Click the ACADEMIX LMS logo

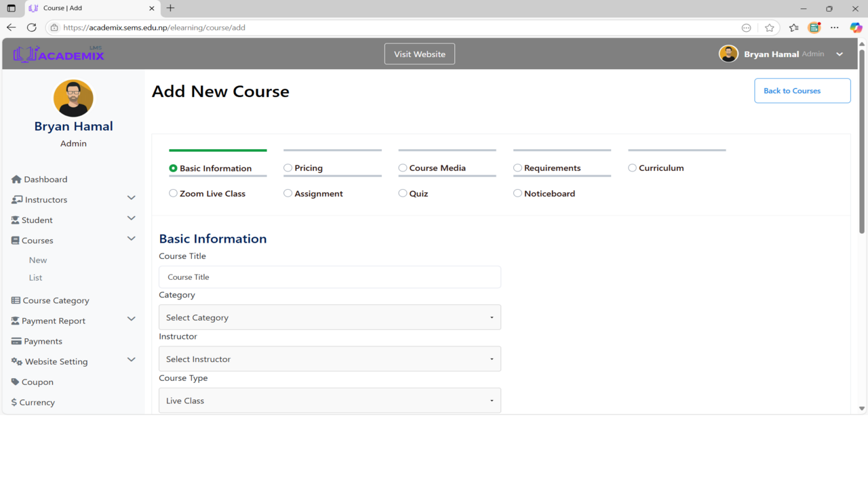pyautogui.click(x=58, y=53)
